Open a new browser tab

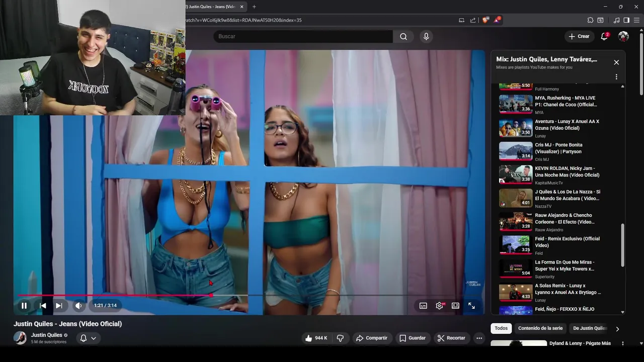click(x=254, y=7)
